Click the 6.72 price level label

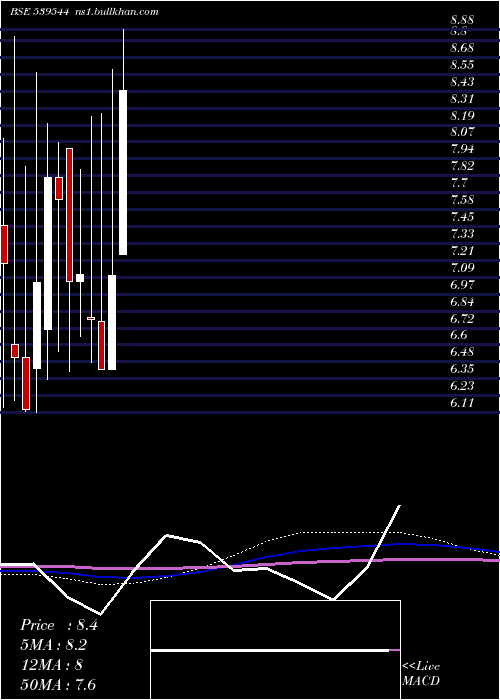pyautogui.click(x=462, y=318)
